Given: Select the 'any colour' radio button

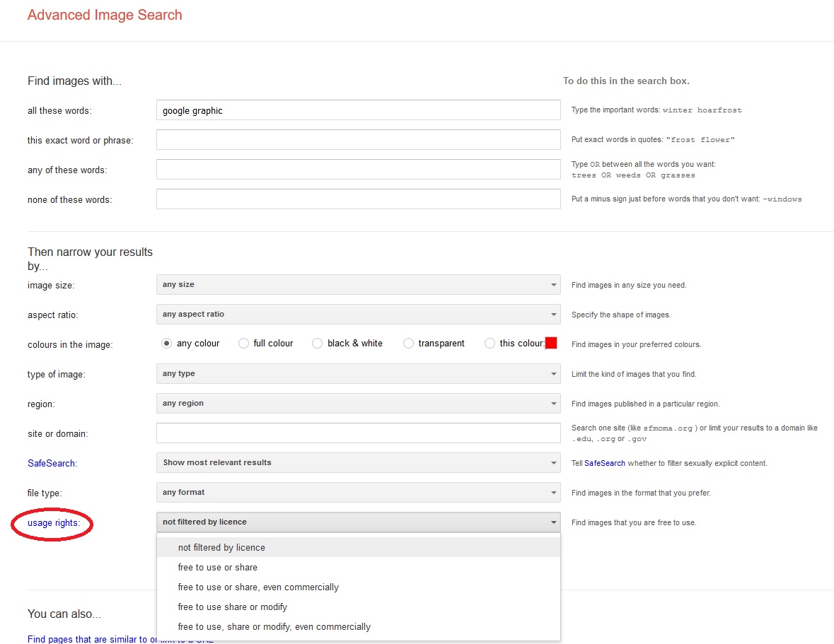Looking at the screenshot, I should (x=167, y=344).
